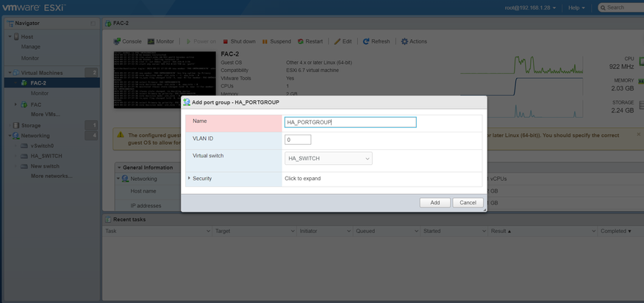Select Monitor under Host
This screenshot has width=644, height=303.
pos(30,58)
